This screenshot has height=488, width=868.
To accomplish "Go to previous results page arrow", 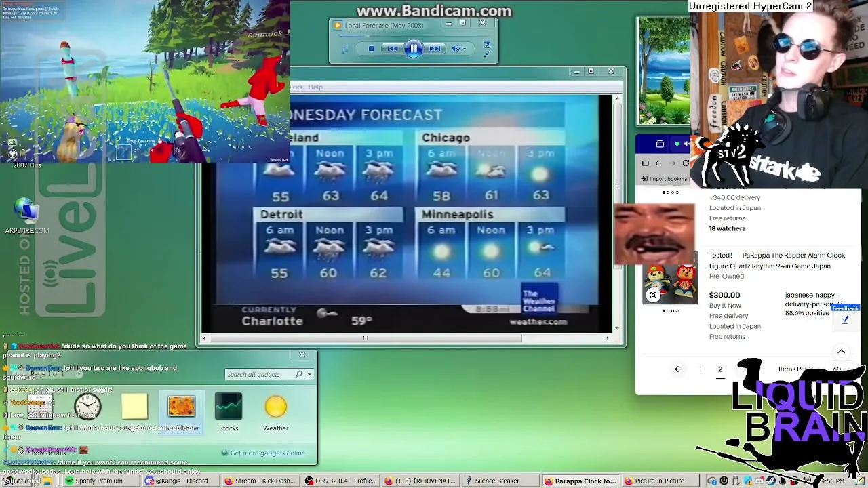I will pos(677,369).
